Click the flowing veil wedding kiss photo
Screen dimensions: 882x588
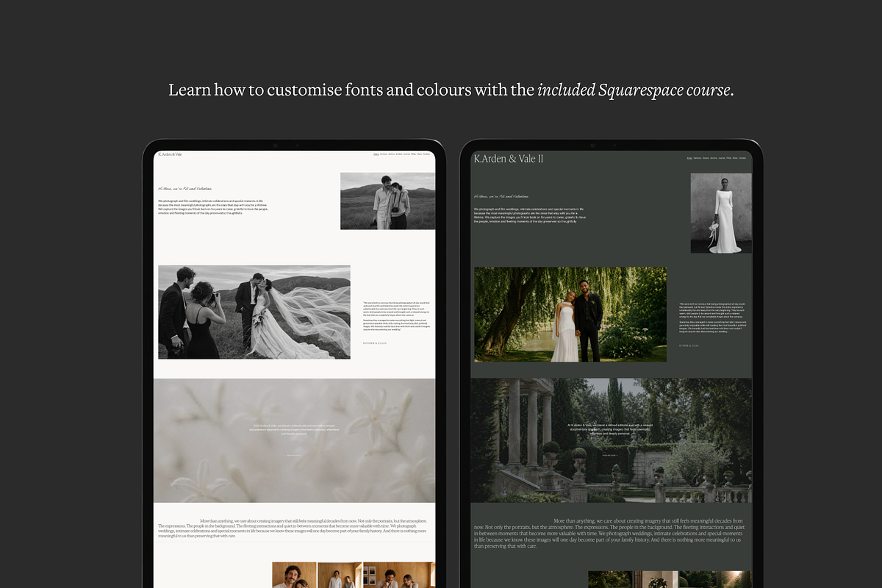pyautogui.click(x=254, y=312)
